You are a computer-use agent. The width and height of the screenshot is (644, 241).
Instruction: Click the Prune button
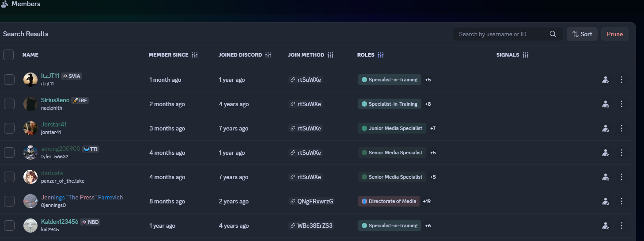pyautogui.click(x=615, y=34)
